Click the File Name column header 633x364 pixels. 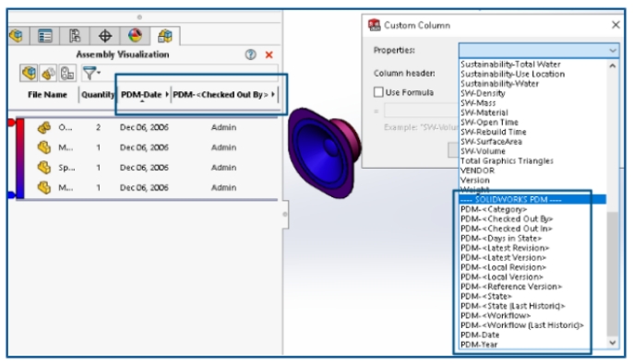(47, 95)
